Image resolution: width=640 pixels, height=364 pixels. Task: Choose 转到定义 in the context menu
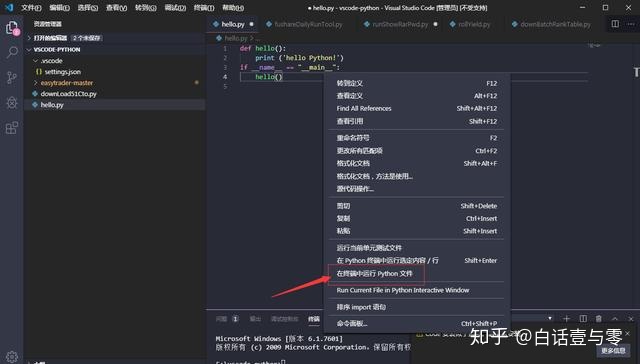pyautogui.click(x=416, y=83)
